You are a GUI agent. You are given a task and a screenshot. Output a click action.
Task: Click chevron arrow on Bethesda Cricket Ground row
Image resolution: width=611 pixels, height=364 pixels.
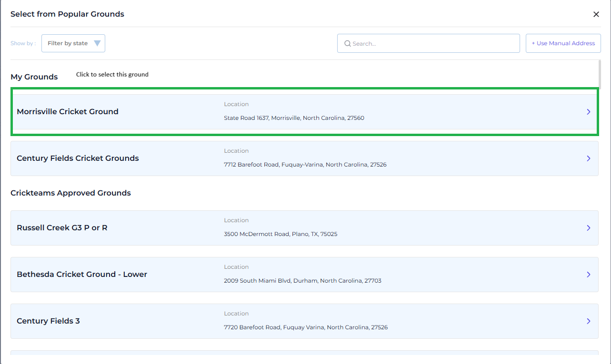tap(589, 275)
